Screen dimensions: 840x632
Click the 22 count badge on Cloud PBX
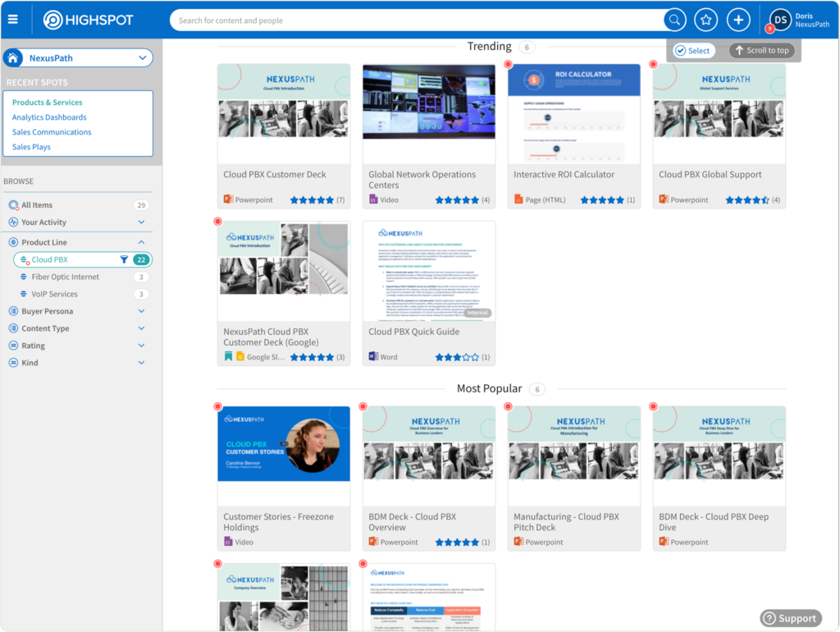[141, 259]
